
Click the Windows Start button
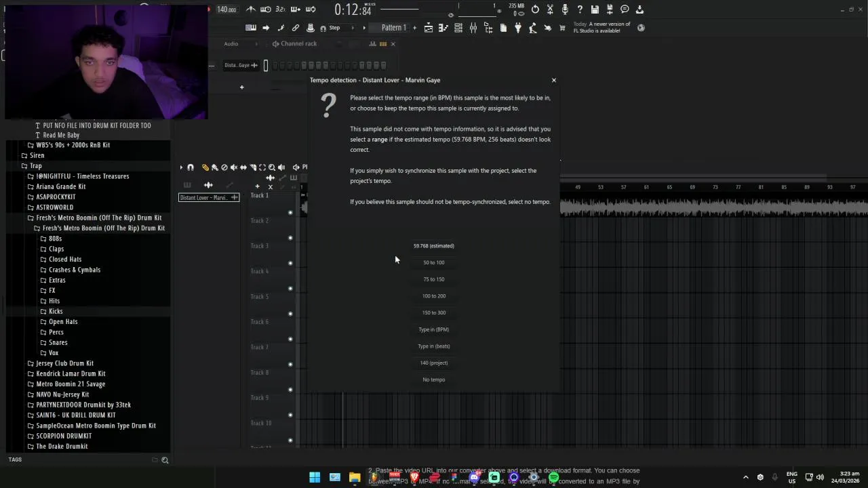point(315,478)
